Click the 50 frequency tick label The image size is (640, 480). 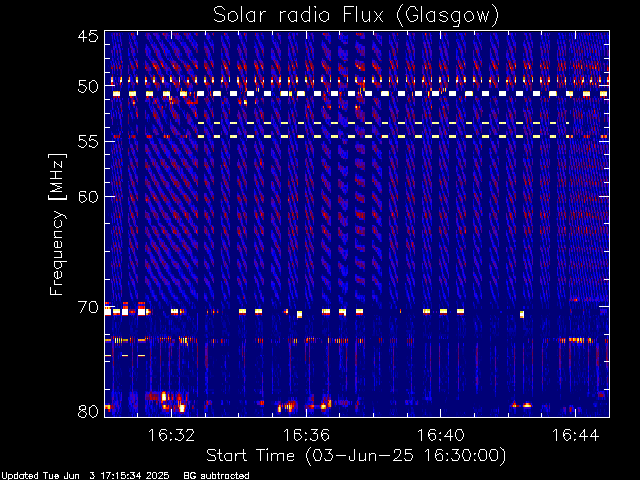(x=88, y=87)
